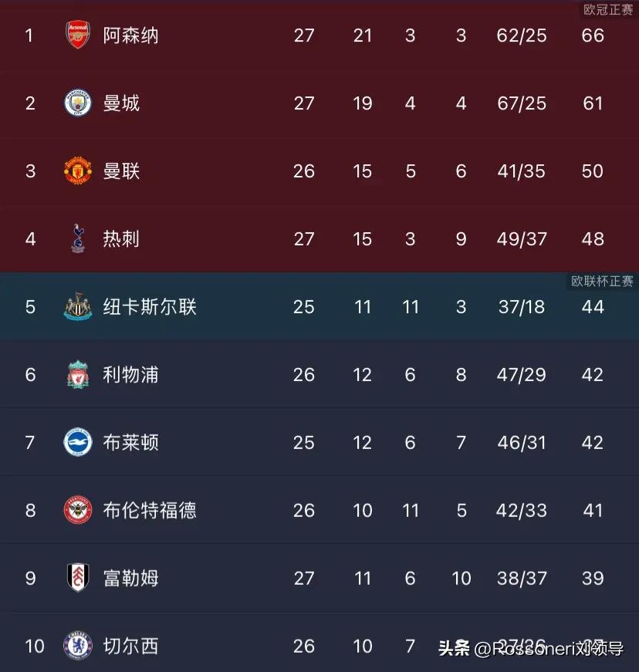The height and width of the screenshot is (672, 639).
Task: Open the Chelsea lion crest
Action: click(x=78, y=646)
